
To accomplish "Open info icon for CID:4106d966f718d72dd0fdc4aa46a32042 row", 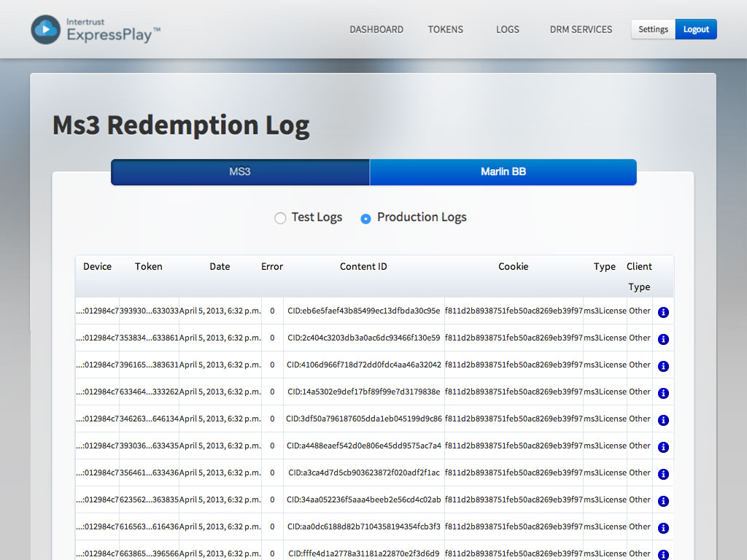I will tap(663, 366).
